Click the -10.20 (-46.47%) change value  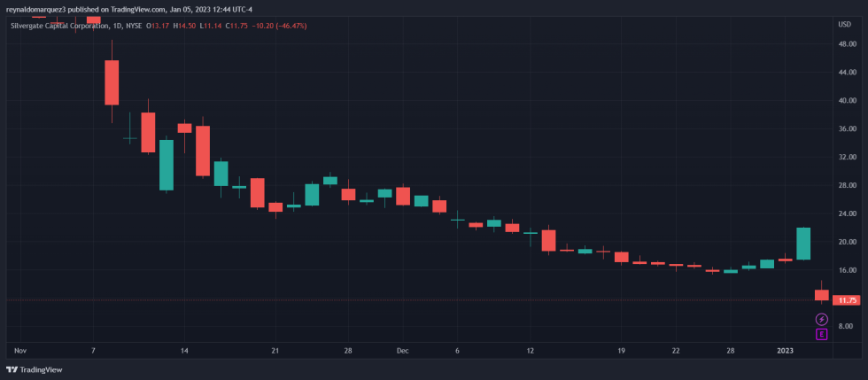[279, 26]
